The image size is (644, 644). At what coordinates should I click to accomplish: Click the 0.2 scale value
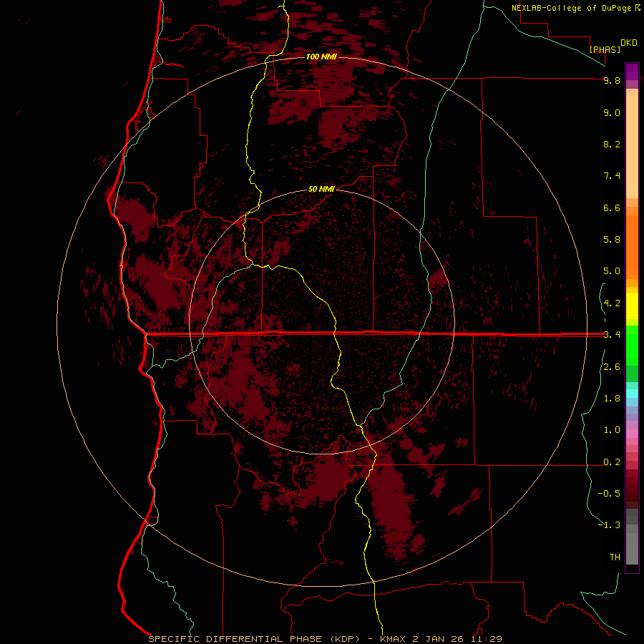tap(612, 462)
